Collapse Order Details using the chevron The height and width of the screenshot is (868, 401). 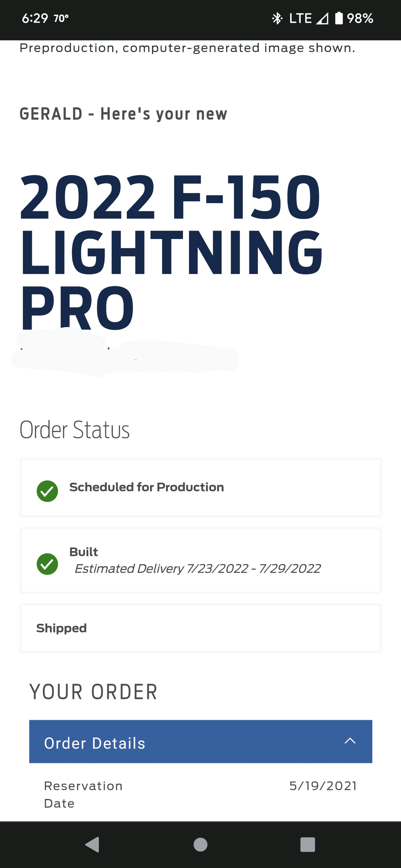(350, 741)
